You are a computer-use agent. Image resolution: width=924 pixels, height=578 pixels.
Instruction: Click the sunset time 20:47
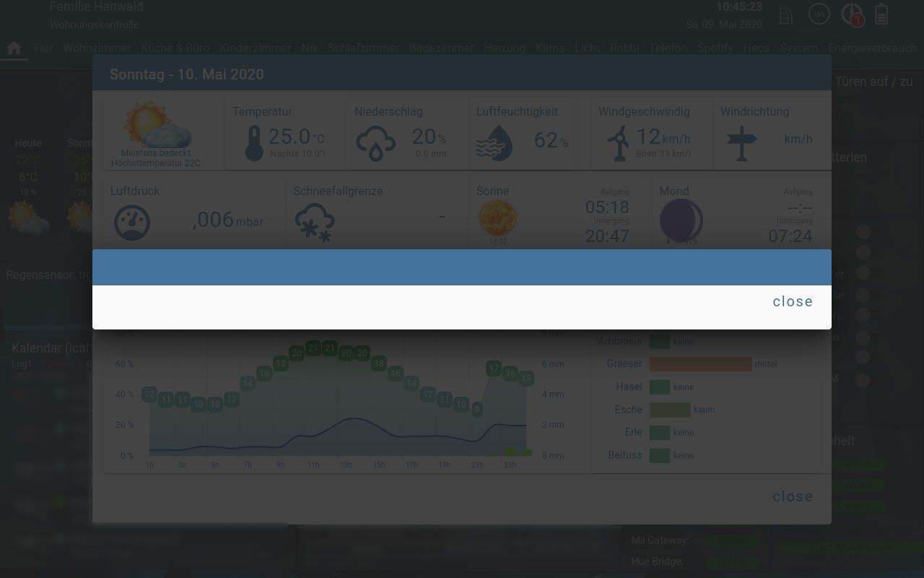click(x=607, y=236)
